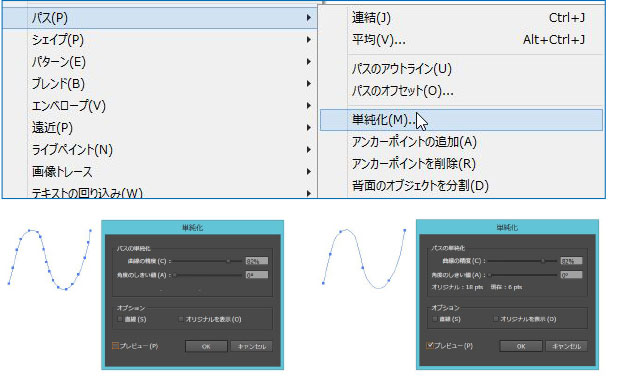
Task: Toggle 直線(S) checkbox in left dialog
Action: pyautogui.click(x=120, y=319)
